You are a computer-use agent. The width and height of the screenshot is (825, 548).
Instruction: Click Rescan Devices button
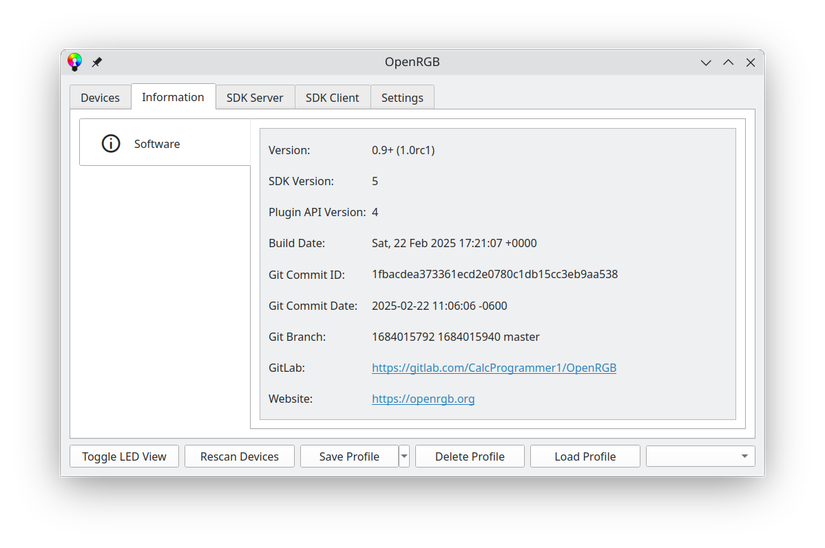239,456
